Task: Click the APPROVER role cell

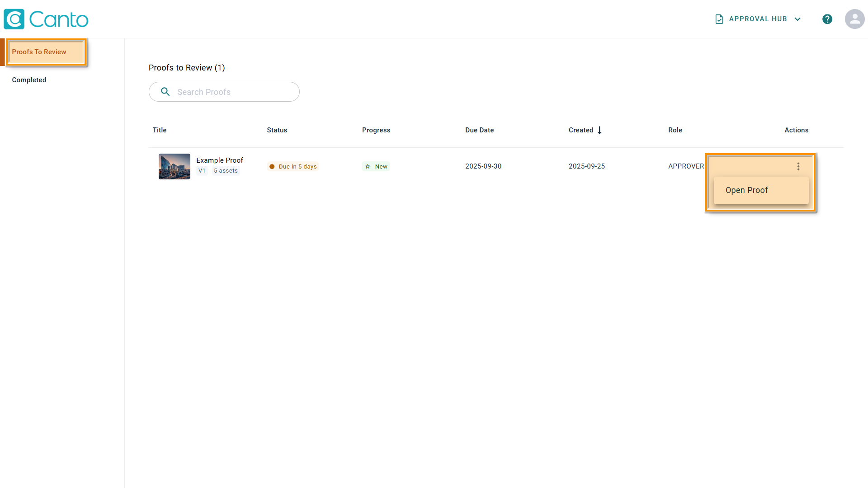Action: pyautogui.click(x=686, y=166)
